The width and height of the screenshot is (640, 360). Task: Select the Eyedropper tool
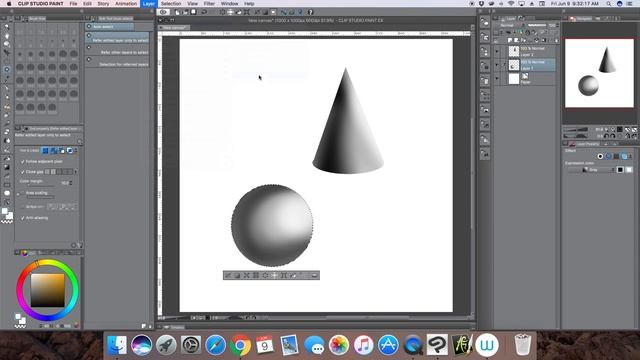coord(7,78)
